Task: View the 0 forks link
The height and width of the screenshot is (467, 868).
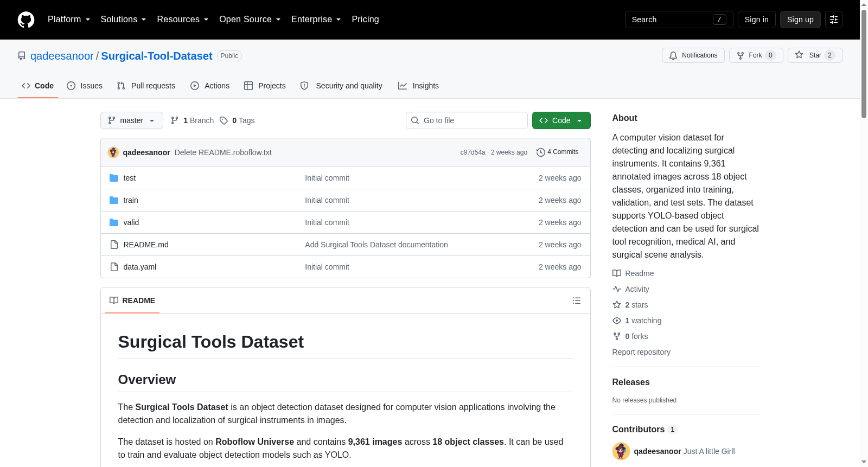Action: click(630, 336)
